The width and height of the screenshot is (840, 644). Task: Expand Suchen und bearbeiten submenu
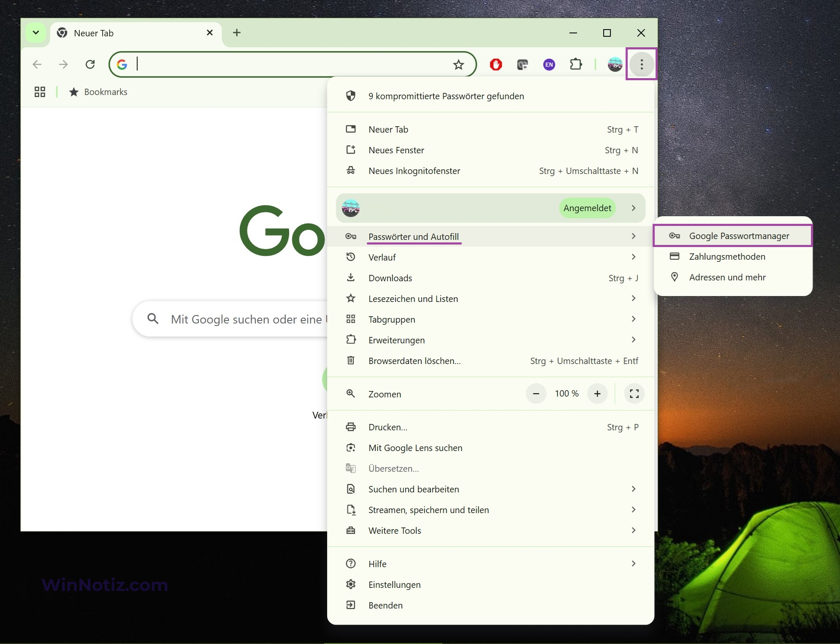click(491, 489)
